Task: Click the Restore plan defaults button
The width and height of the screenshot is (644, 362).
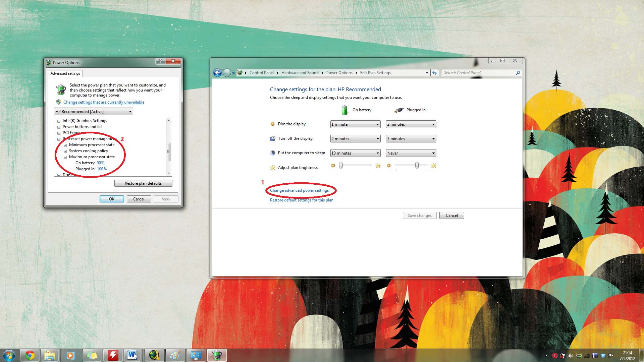Action: point(143,183)
